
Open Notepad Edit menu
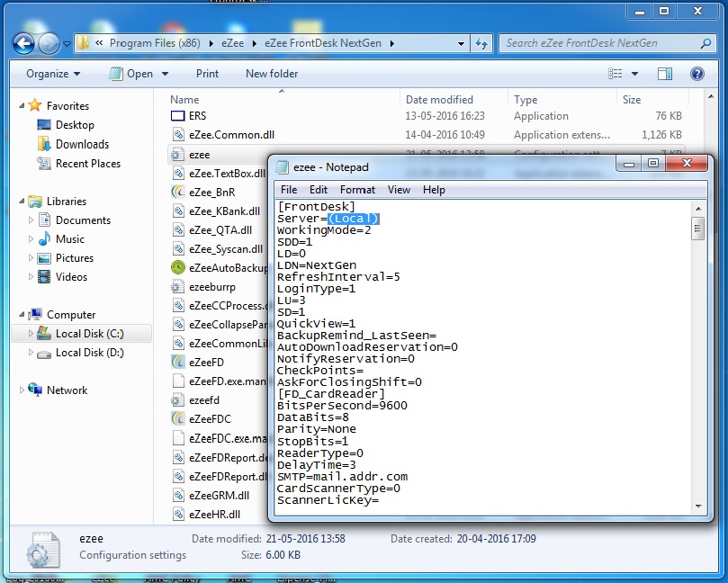click(319, 190)
